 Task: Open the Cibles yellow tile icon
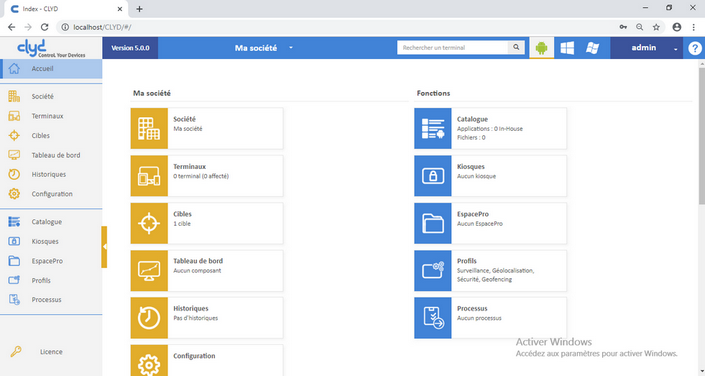149,223
